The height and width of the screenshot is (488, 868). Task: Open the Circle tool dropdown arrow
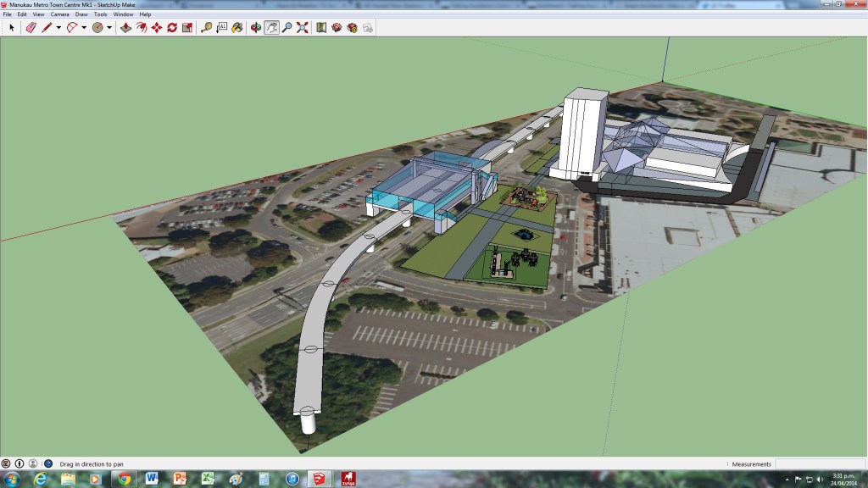(x=108, y=28)
